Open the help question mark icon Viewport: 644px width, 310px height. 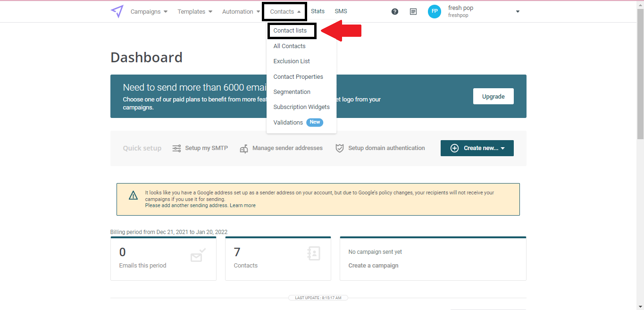[395, 12]
